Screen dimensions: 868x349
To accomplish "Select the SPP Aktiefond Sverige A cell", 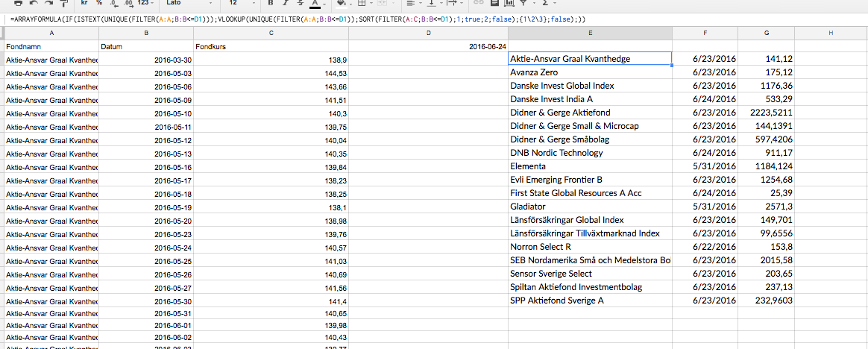I will [x=590, y=301].
